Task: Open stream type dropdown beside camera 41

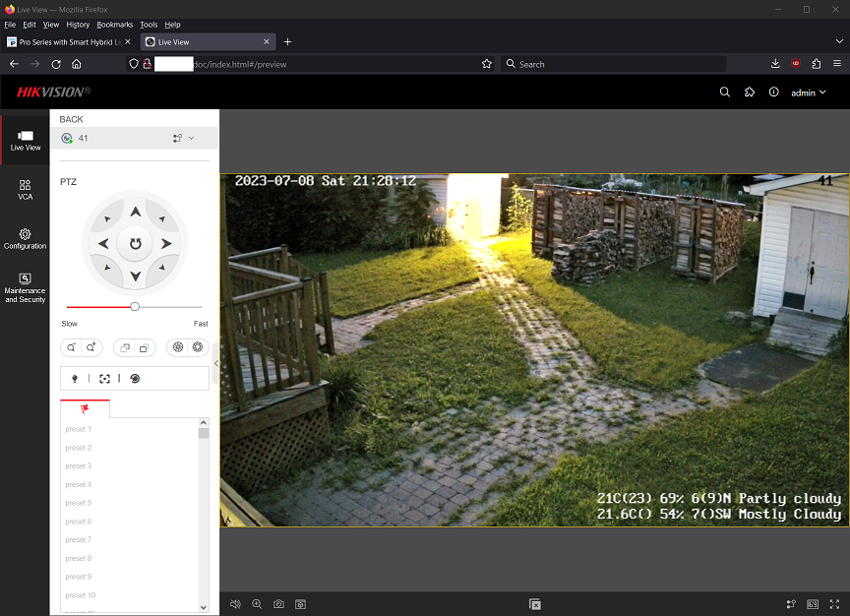Action: click(x=183, y=138)
